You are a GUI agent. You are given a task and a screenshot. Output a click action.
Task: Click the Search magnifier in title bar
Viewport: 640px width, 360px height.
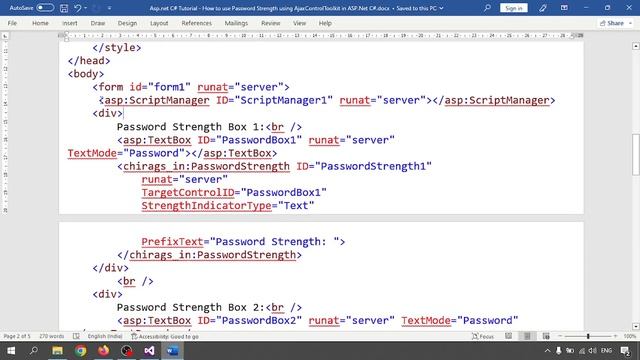click(x=487, y=8)
